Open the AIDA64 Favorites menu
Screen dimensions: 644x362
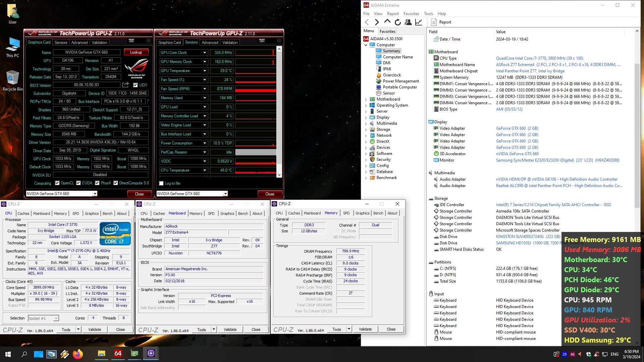(411, 14)
